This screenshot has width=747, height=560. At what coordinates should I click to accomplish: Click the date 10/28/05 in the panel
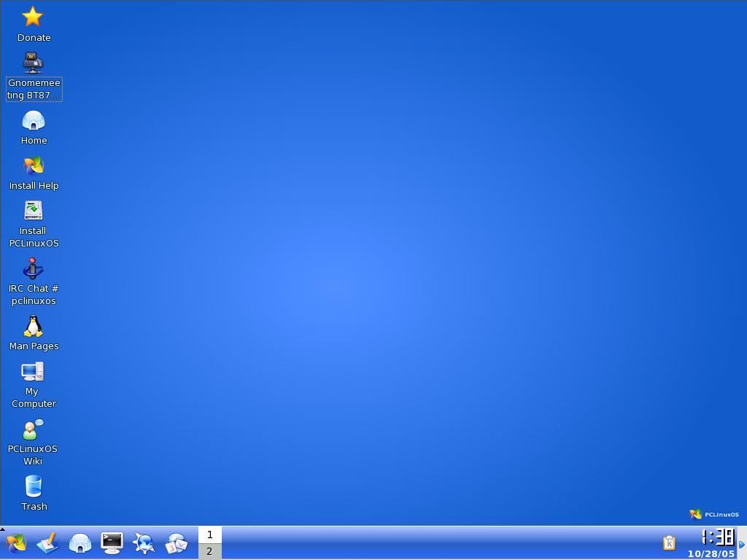(711, 554)
